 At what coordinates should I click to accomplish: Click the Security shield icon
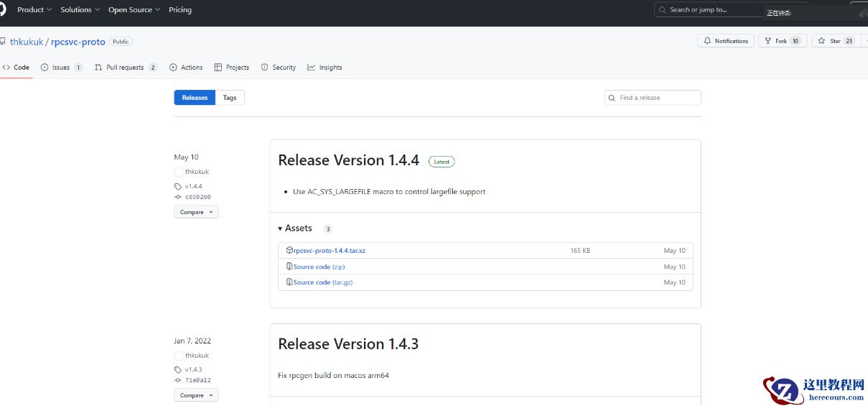265,68
